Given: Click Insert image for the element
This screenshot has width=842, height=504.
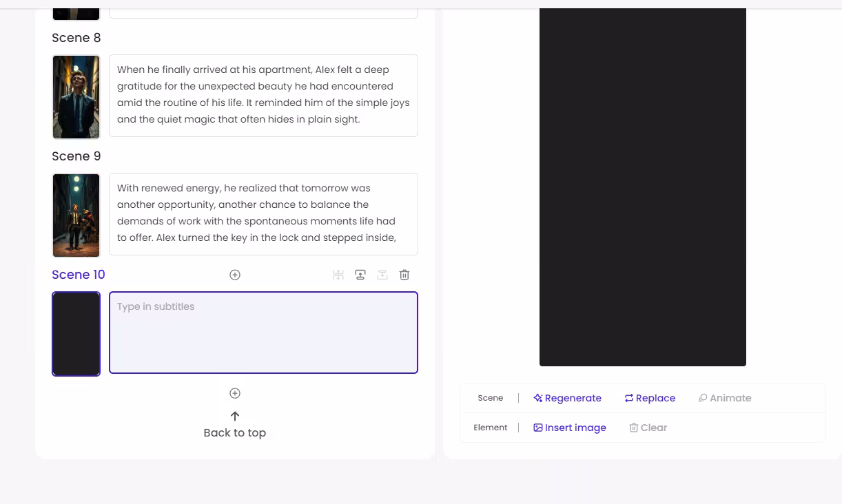Looking at the screenshot, I should (x=570, y=428).
